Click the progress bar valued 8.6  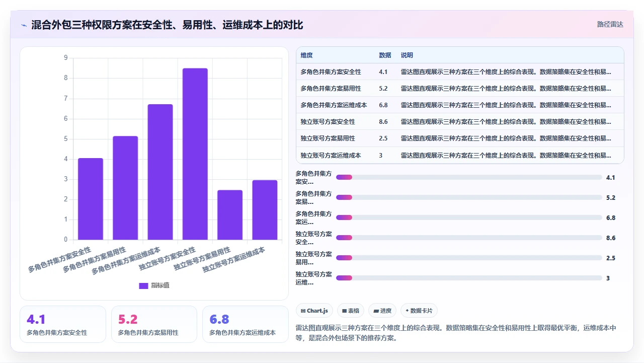coord(469,238)
